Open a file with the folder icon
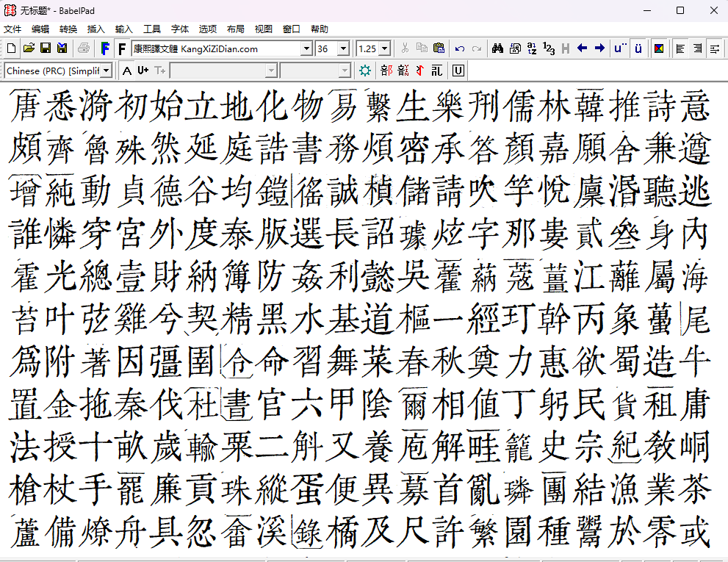 [x=29, y=48]
